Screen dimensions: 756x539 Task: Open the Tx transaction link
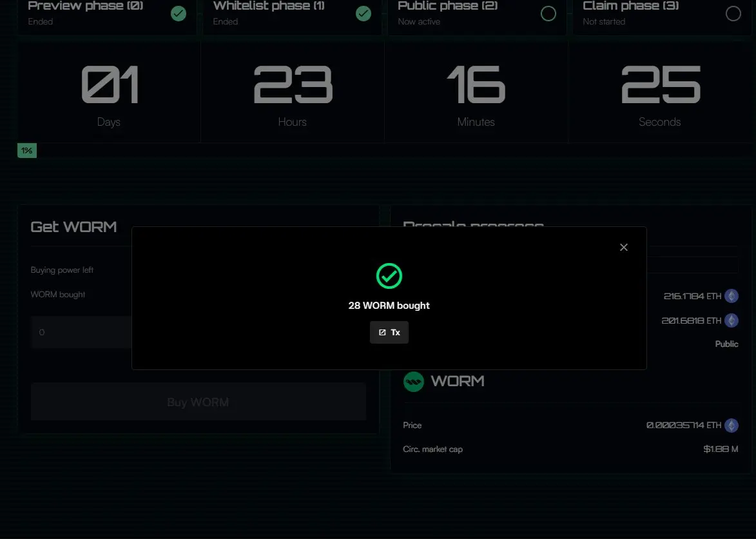389,332
